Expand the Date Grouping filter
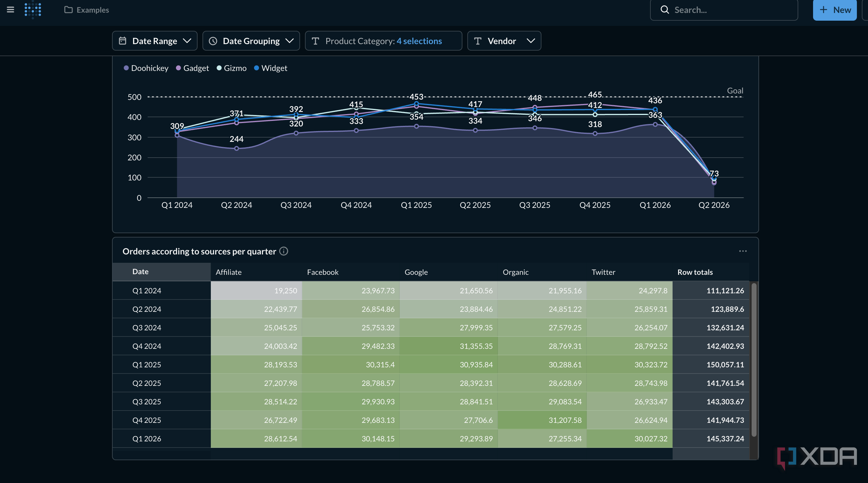 (x=251, y=41)
